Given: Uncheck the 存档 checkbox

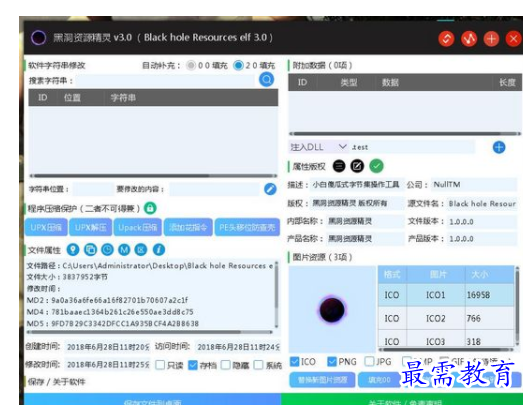Looking at the screenshot, I should click(x=193, y=365).
